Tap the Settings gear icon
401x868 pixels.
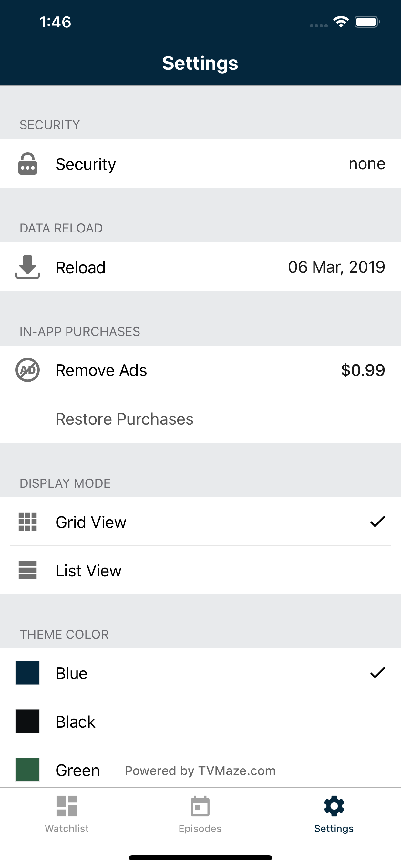click(x=334, y=806)
